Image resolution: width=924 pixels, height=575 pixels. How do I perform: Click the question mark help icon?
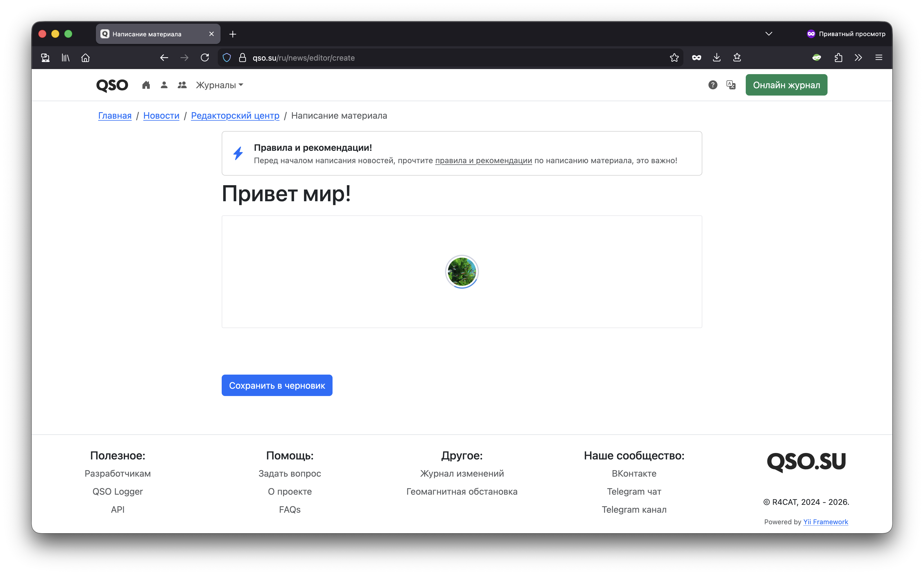tap(712, 85)
